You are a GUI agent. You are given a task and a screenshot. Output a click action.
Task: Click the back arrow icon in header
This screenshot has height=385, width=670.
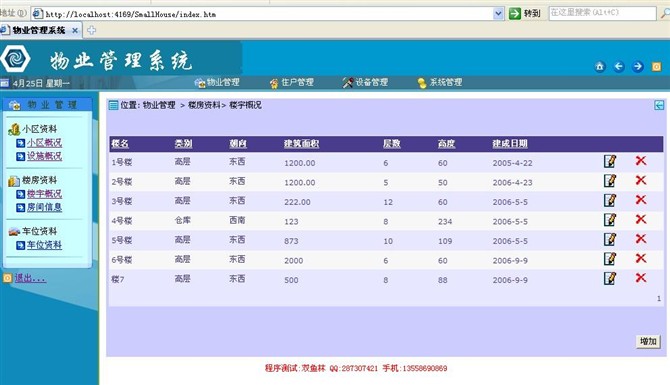tap(619, 67)
